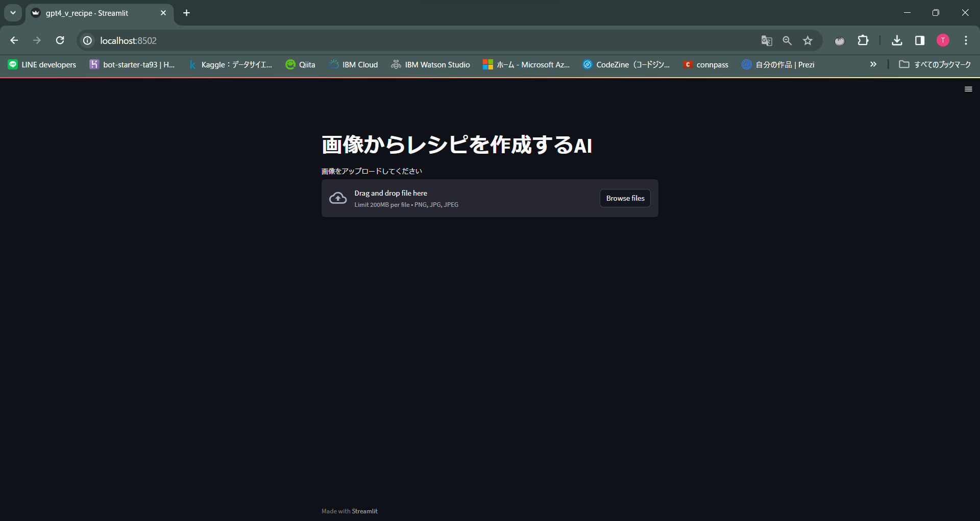Open the Downloads arrow icon
Screen dimensions: 980x521
click(x=897, y=40)
